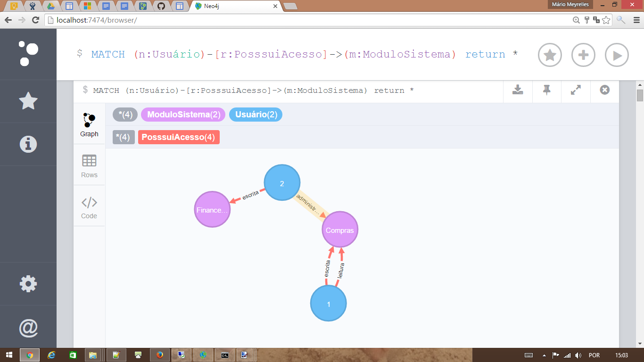Image resolution: width=644 pixels, height=362 pixels.
Task: Select the Usuário(2) label pill
Action: (x=256, y=115)
